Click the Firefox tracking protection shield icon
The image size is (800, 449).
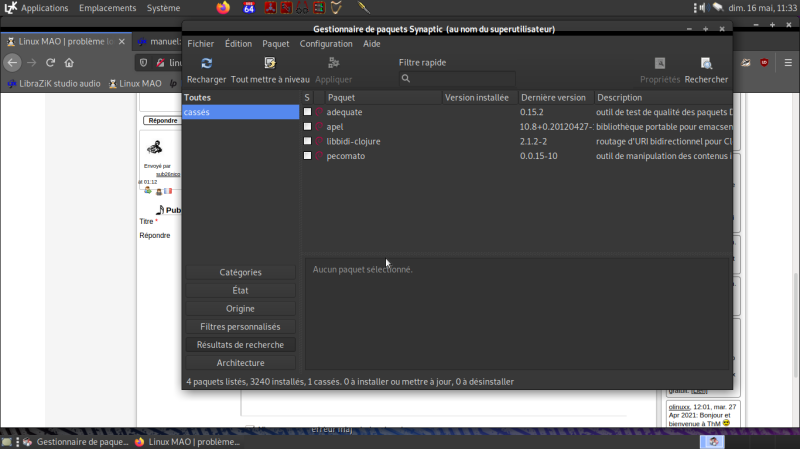tap(143, 63)
